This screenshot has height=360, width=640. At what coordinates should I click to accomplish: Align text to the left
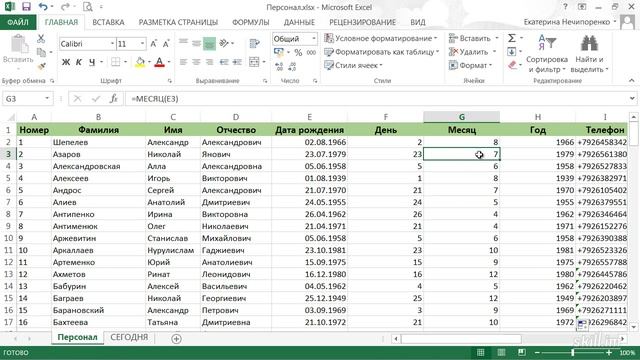[183, 62]
